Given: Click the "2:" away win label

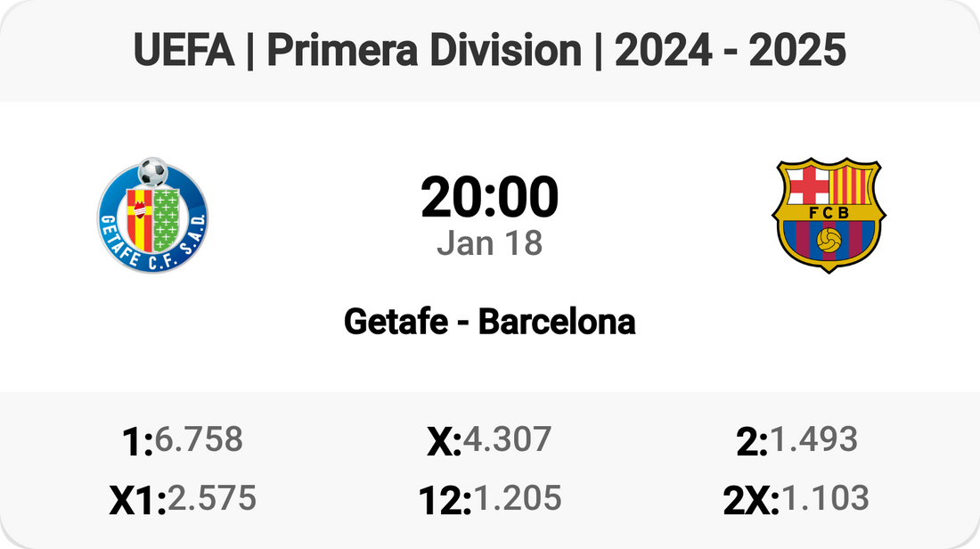Looking at the screenshot, I should (x=752, y=441).
